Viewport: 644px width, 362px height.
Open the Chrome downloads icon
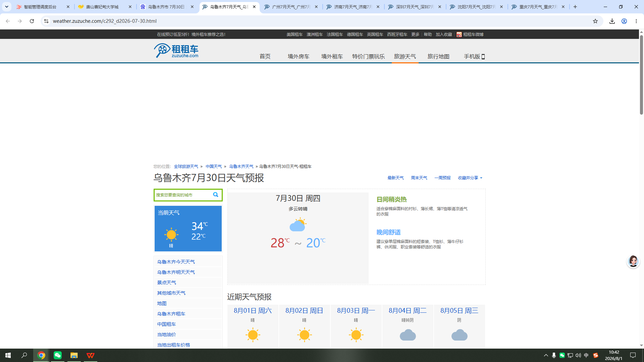click(612, 21)
